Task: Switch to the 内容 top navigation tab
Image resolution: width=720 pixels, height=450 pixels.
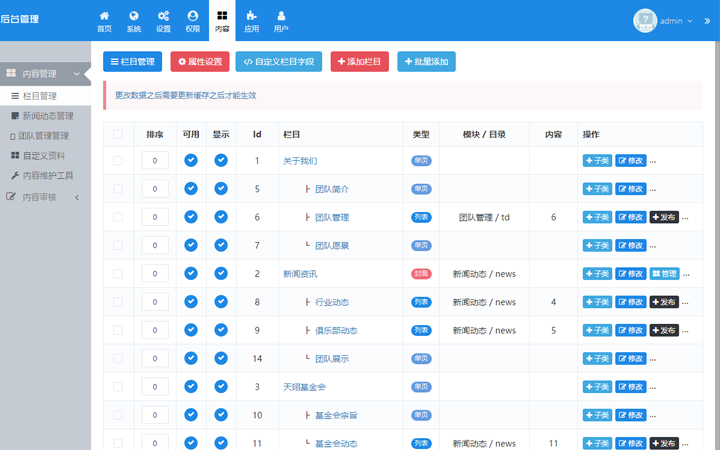Action: point(222,20)
